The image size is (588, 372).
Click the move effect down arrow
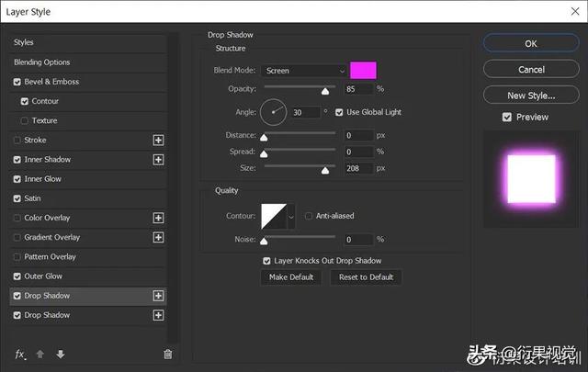[60, 355]
